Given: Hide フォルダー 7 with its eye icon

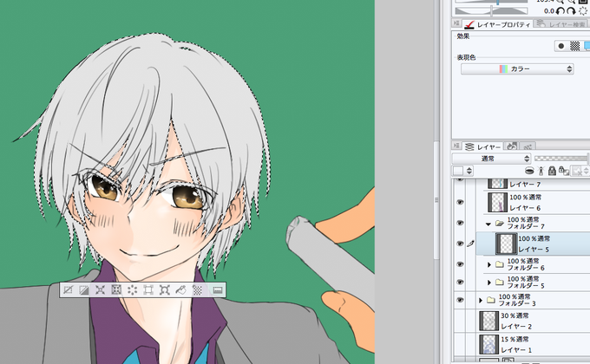Looking at the screenshot, I should 460,223.
